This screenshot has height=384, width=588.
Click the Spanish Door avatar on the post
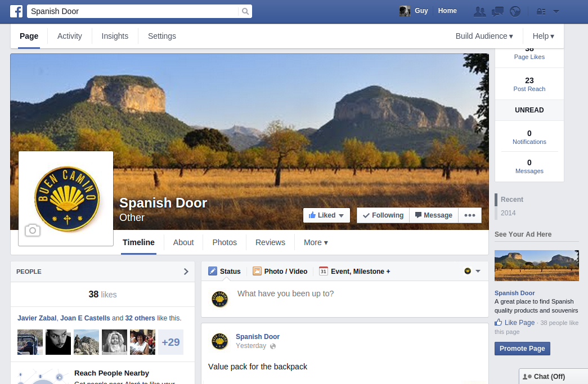click(220, 341)
